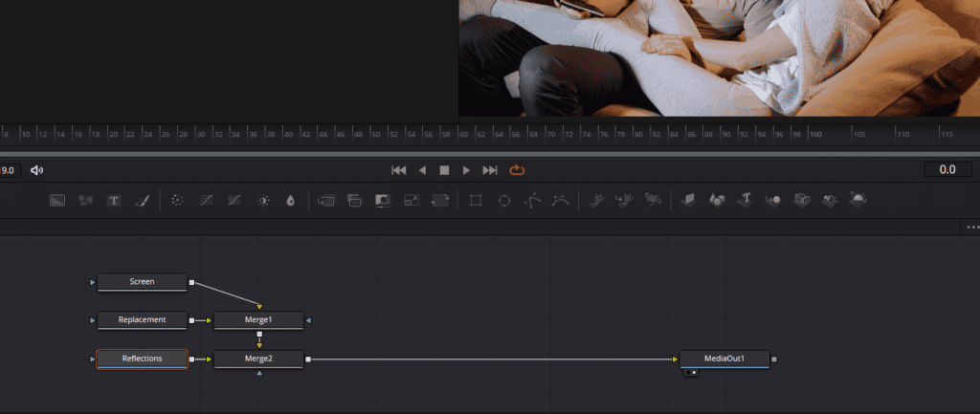Add a Hue Curves node from the toolbar
Image resolution: width=980 pixels, height=414 pixels.
[x=235, y=201]
